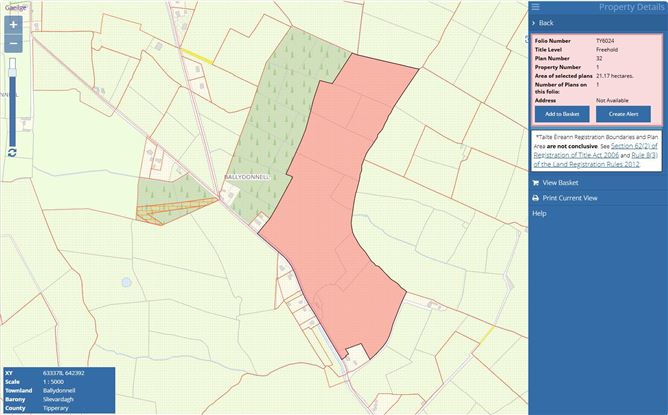
Task: Click the Barony value Slievardagh
Action: click(58, 400)
